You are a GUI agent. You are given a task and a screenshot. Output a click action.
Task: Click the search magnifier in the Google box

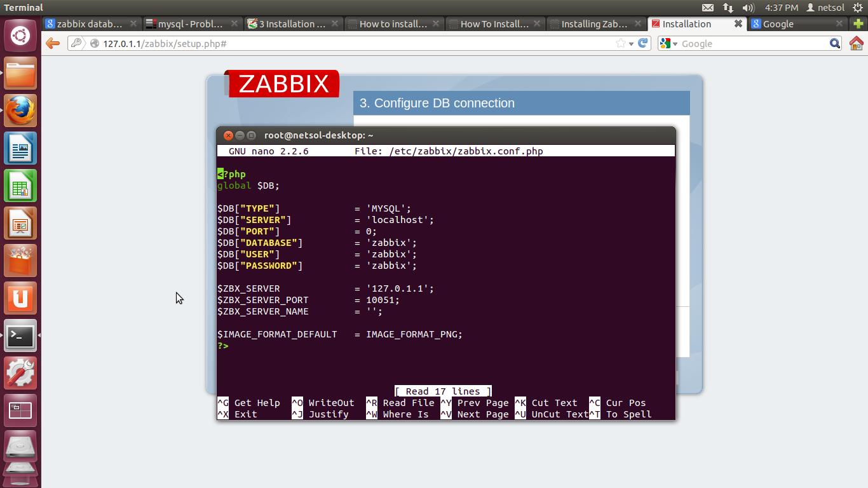click(x=836, y=43)
